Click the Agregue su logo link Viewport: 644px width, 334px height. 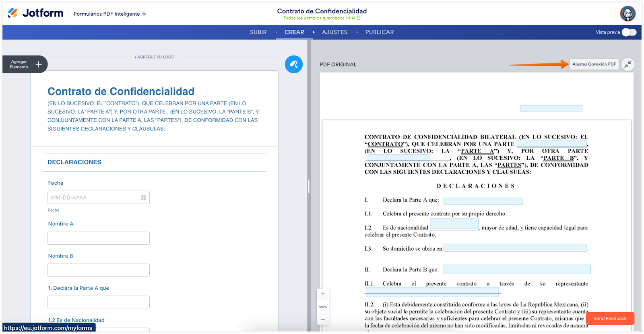[x=154, y=57]
